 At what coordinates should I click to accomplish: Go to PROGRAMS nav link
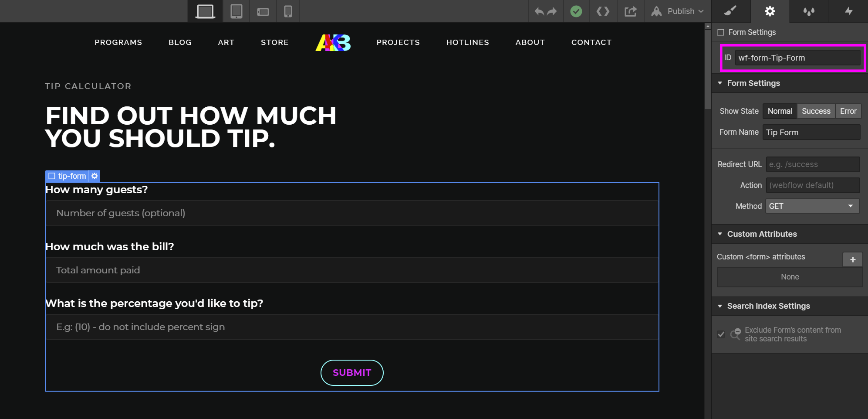(x=118, y=42)
